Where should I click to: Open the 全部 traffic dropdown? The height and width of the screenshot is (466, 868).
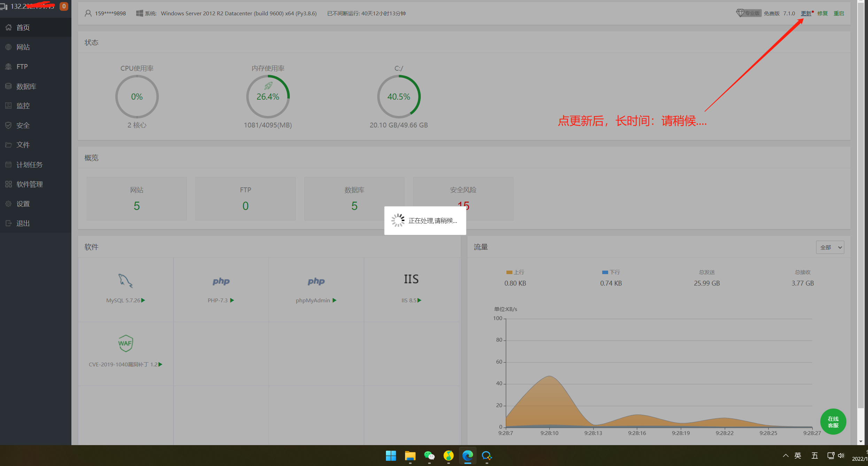pos(830,247)
